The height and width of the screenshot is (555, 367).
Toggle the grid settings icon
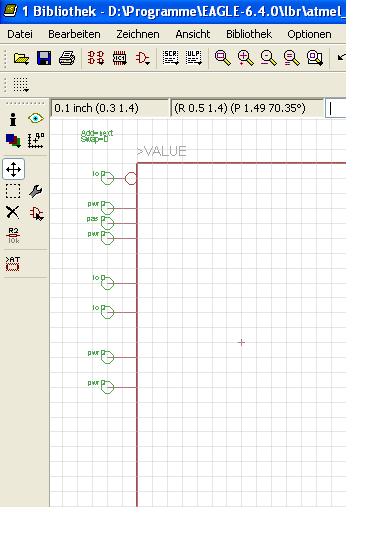pyautogui.click(x=21, y=85)
